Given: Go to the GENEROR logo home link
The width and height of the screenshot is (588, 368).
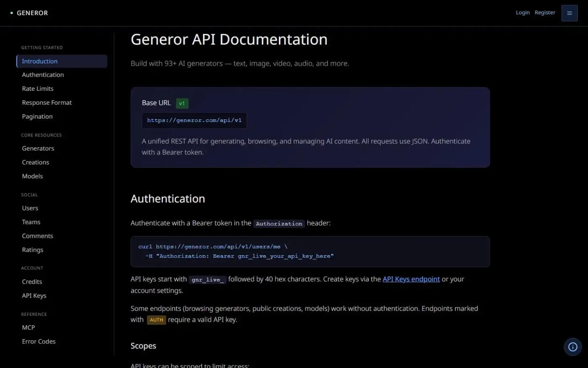Looking at the screenshot, I should pyautogui.click(x=29, y=13).
